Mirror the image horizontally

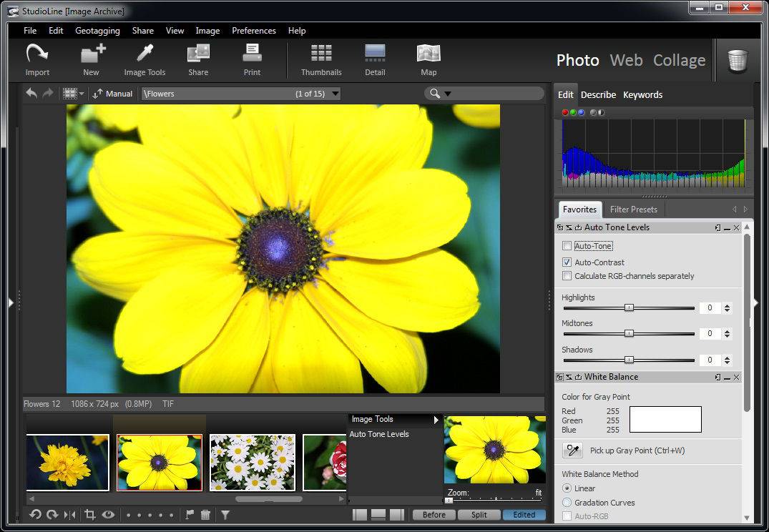69,514
